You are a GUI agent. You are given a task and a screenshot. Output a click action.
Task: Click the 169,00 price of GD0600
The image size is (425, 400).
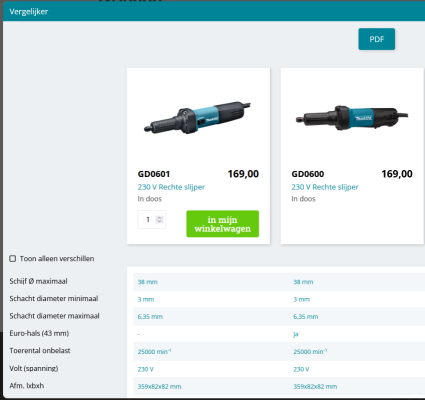point(397,174)
